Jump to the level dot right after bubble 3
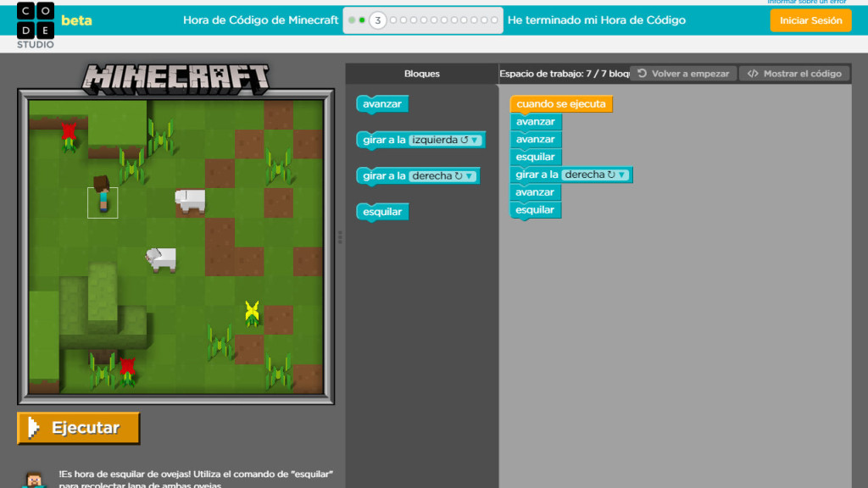This screenshot has width=868, height=488. click(x=393, y=20)
